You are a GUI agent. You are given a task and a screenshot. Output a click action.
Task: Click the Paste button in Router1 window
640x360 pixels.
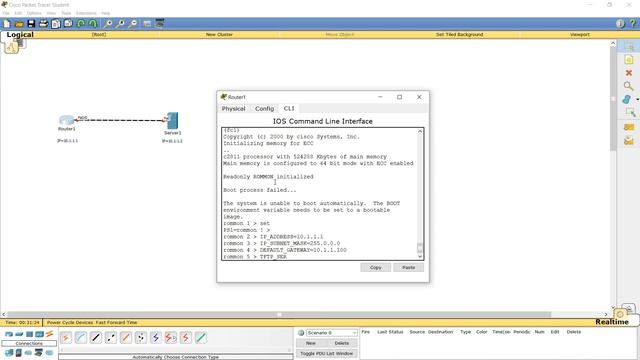click(409, 267)
